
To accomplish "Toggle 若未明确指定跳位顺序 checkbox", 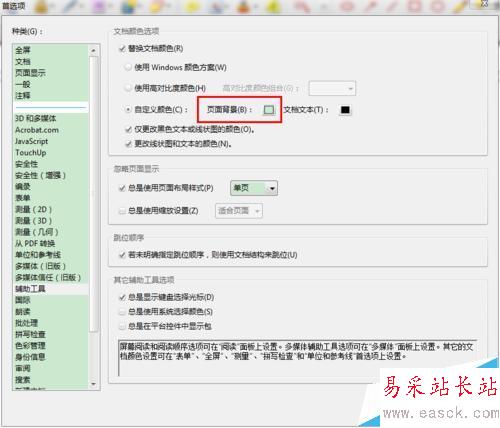I will point(122,255).
